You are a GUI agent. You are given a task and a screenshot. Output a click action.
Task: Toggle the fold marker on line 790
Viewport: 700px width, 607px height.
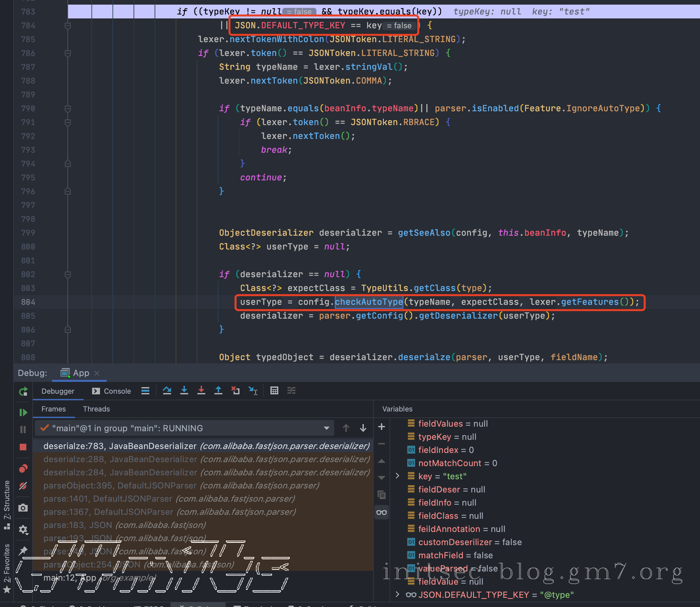click(68, 109)
